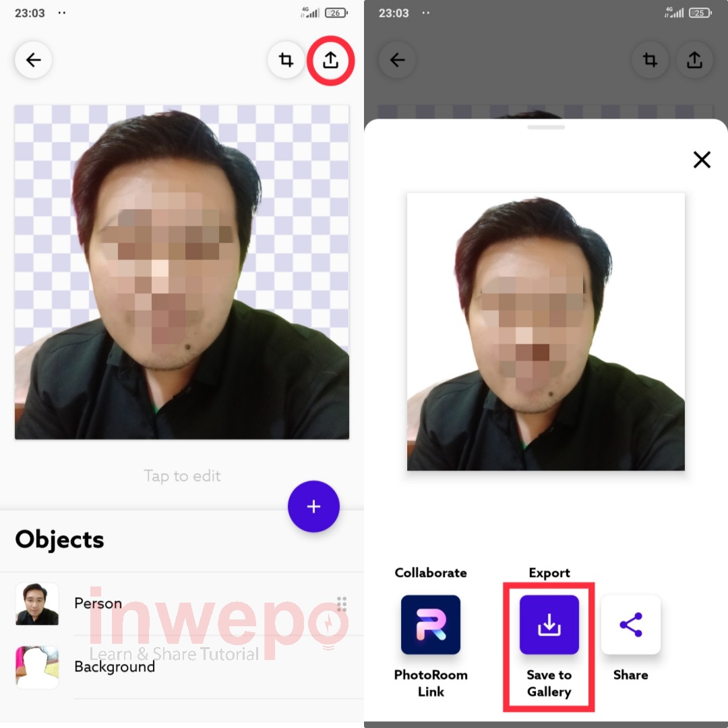Dismiss the export sheet with the X
Image resolution: width=728 pixels, height=728 pixels.
tap(702, 160)
